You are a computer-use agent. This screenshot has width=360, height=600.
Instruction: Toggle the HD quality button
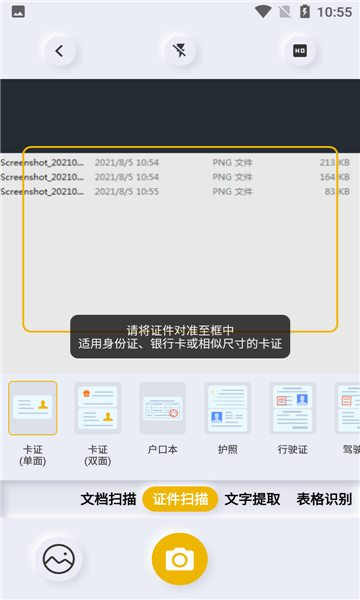click(300, 51)
